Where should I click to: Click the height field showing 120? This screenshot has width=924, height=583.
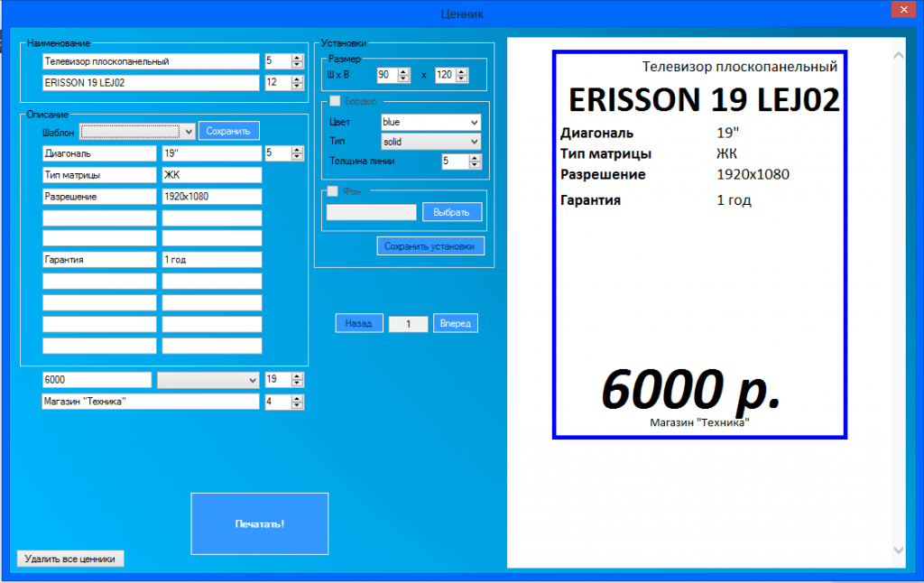point(446,75)
